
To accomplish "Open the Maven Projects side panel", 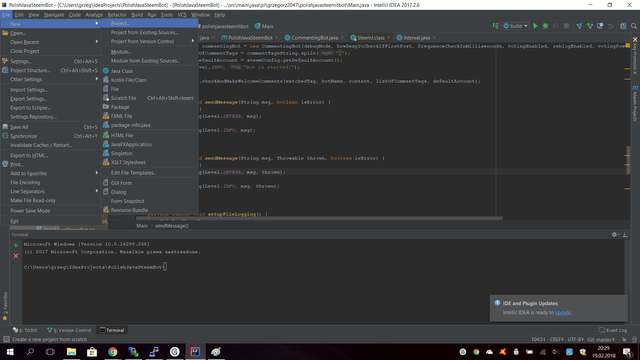I will (x=635, y=103).
